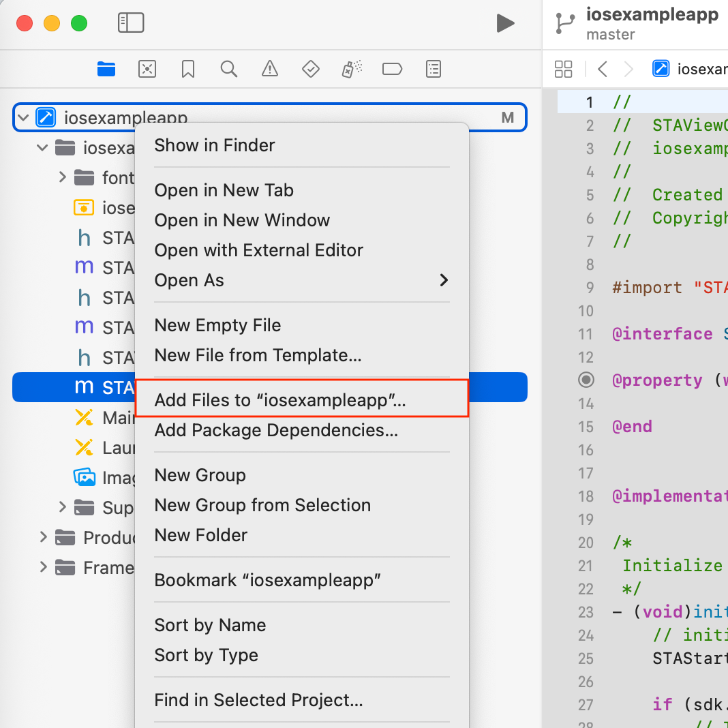Click the M source control status badge
The image size is (728, 728).
pos(507,117)
